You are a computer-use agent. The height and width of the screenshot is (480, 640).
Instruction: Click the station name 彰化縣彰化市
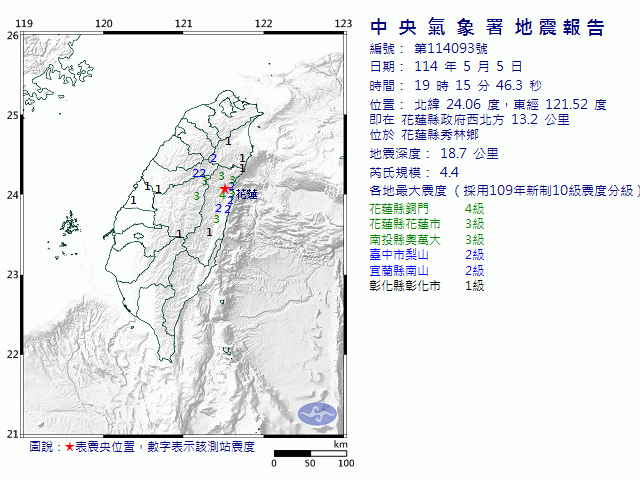point(405,286)
